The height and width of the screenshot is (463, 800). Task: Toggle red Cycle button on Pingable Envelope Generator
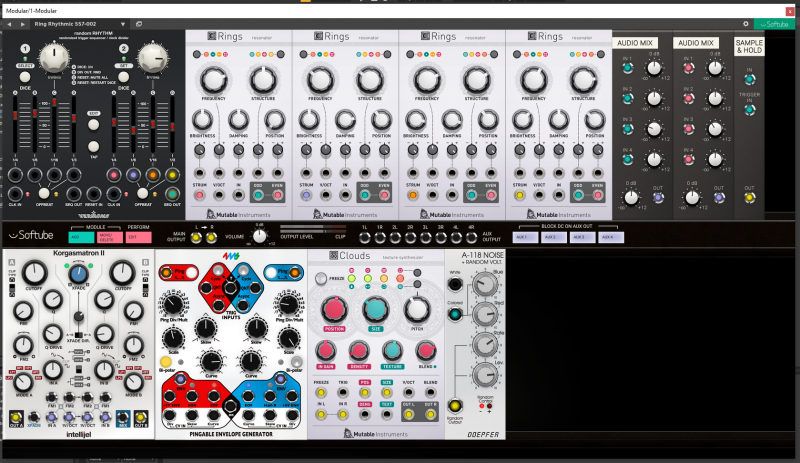pyautogui.click(x=218, y=271)
